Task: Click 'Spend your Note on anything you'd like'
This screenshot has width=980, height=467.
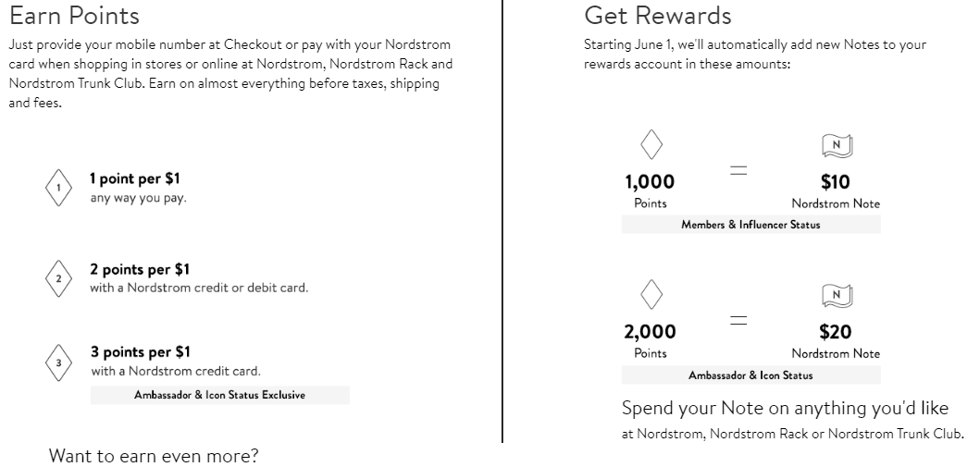Action: [785, 409]
